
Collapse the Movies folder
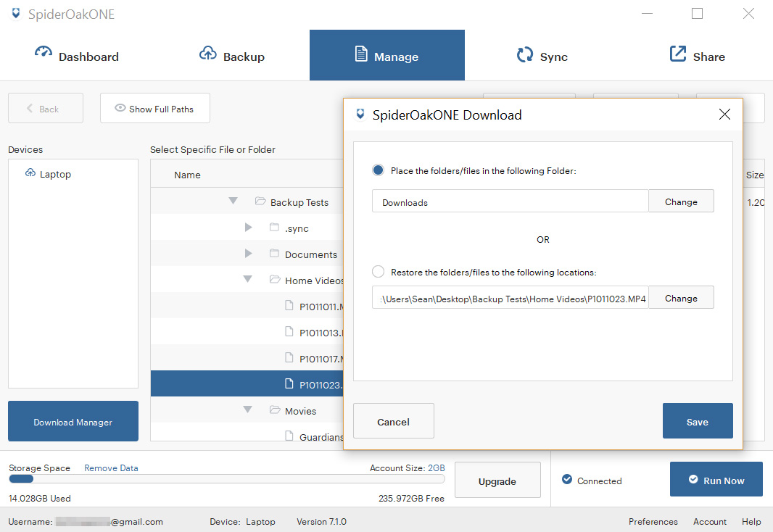(248, 410)
